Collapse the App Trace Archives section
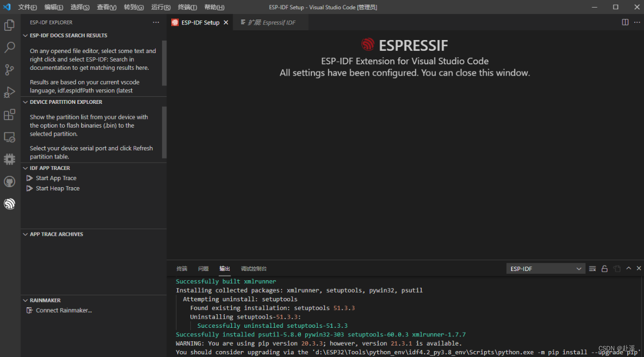Screen dimensions: 644x357 pyautogui.click(x=25, y=234)
